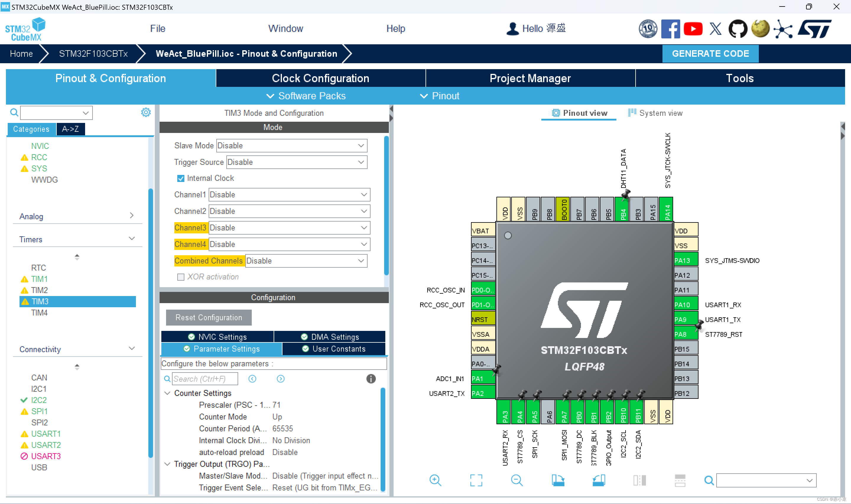Click the fit-to-screen frame icon

476,480
